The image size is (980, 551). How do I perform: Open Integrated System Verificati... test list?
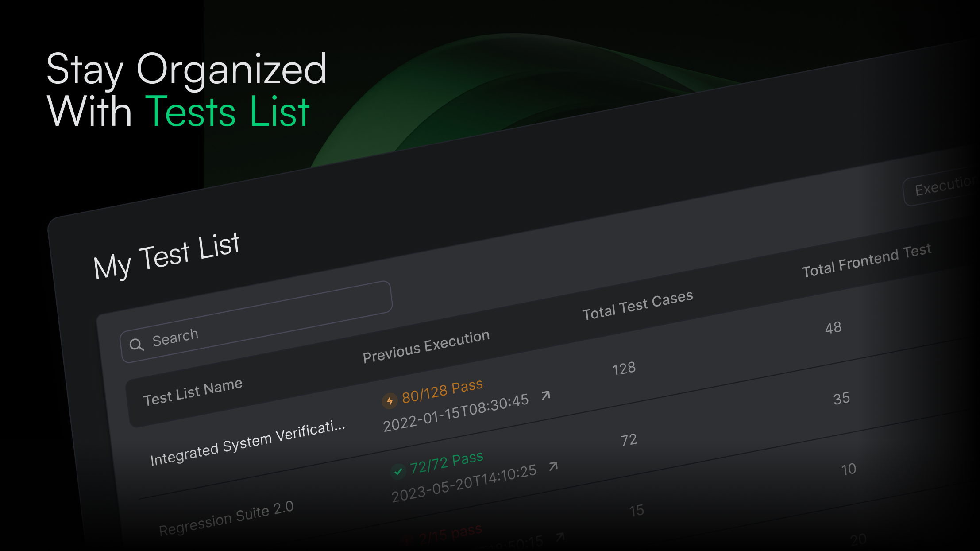247,444
